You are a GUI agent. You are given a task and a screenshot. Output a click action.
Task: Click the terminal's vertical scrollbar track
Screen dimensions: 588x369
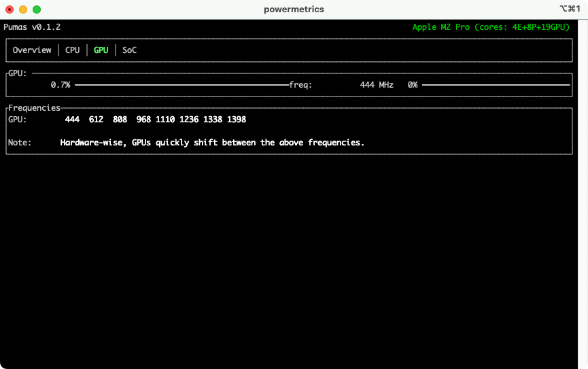coord(583,194)
